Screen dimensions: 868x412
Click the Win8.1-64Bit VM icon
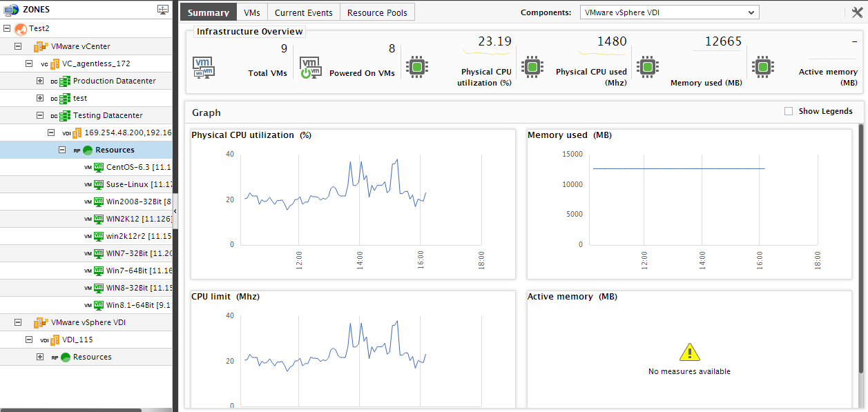pos(98,305)
